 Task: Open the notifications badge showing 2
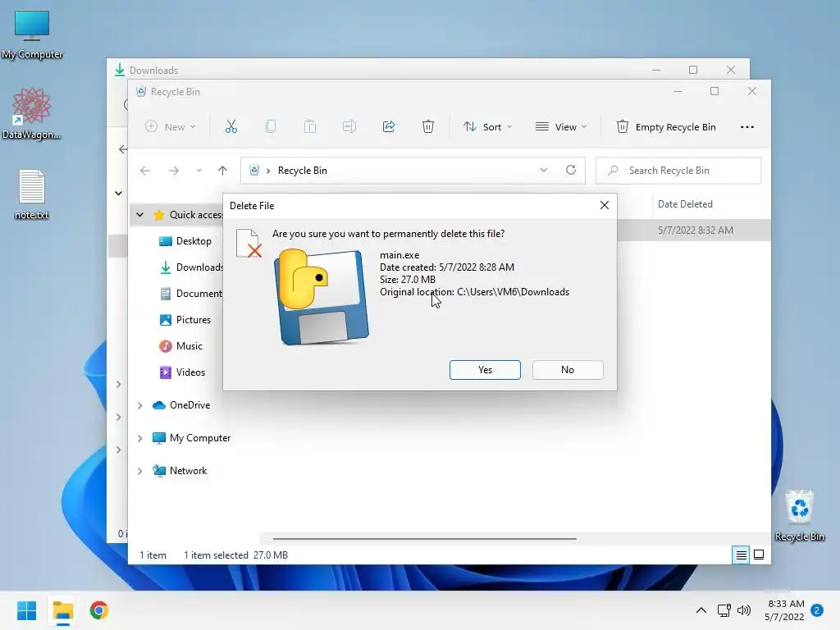click(817, 610)
